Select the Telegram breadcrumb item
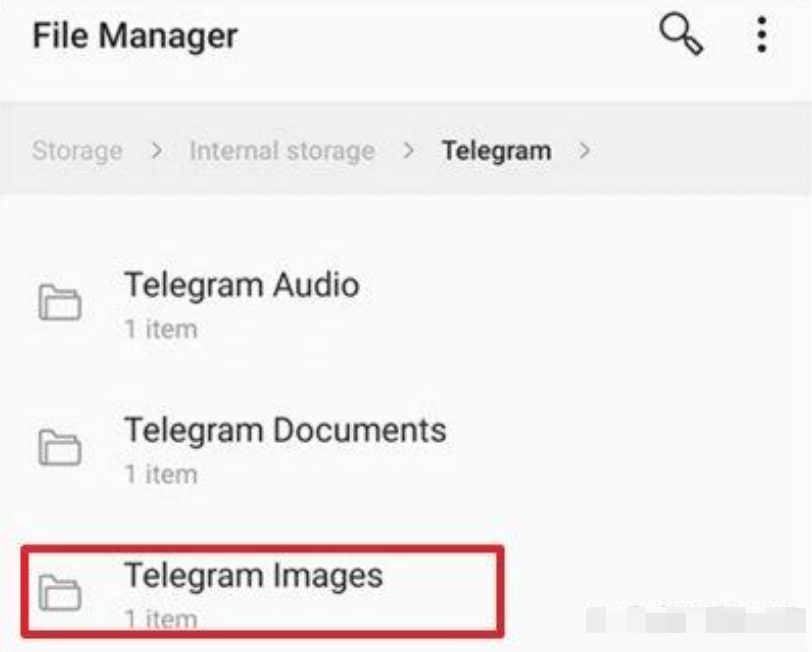Viewport: 812px width, 652px height. pos(496,151)
